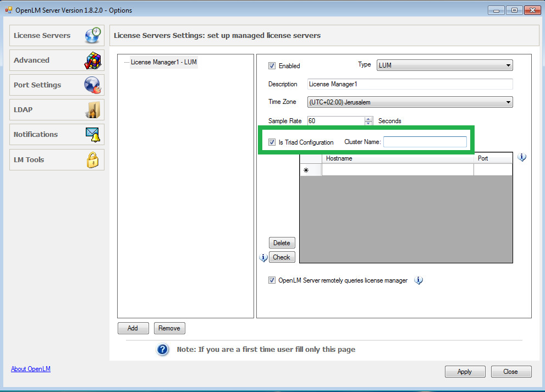Toggle the Enabled checkbox
Viewport: 545px width, 392px height.
click(x=272, y=65)
